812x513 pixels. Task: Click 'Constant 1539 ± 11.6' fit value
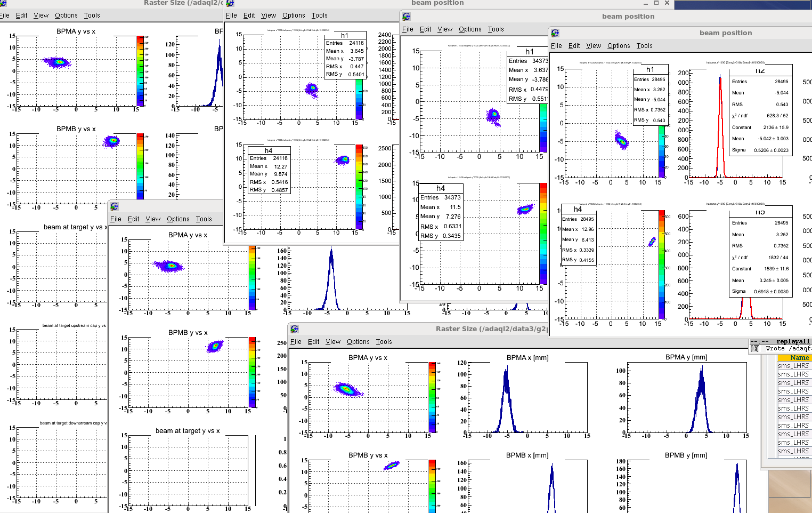tap(760, 269)
